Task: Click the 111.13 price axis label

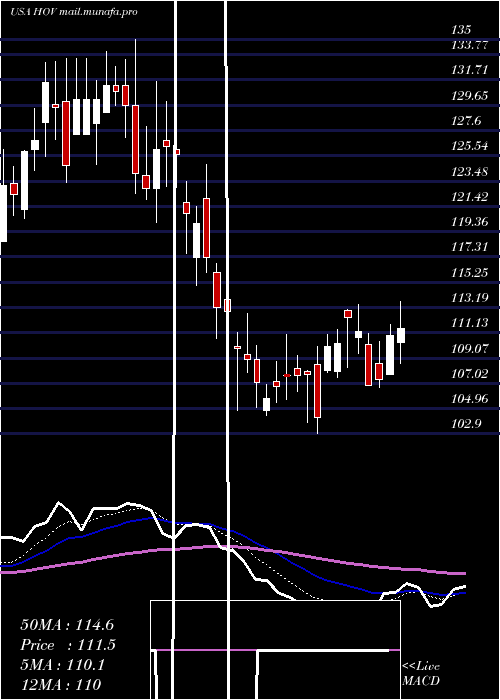Action: pos(470,323)
